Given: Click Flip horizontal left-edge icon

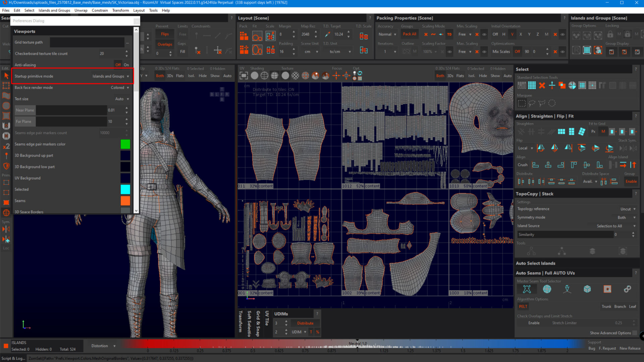Looking at the screenshot, I should pos(541,148).
